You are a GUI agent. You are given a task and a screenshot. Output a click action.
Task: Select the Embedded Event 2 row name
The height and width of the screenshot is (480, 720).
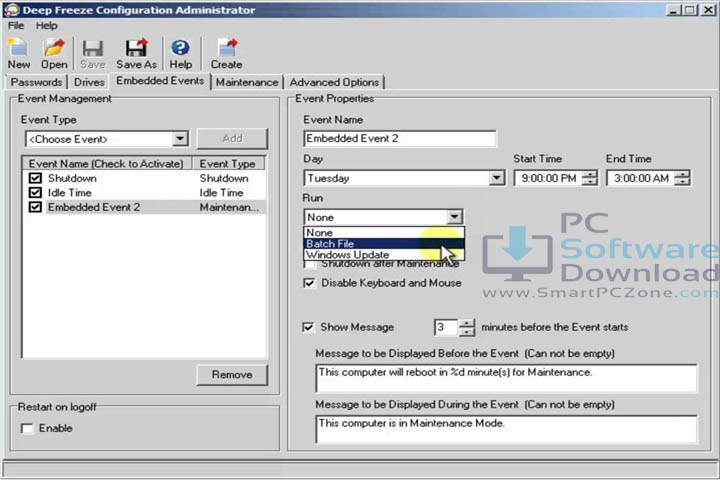(x=94, y=207)
